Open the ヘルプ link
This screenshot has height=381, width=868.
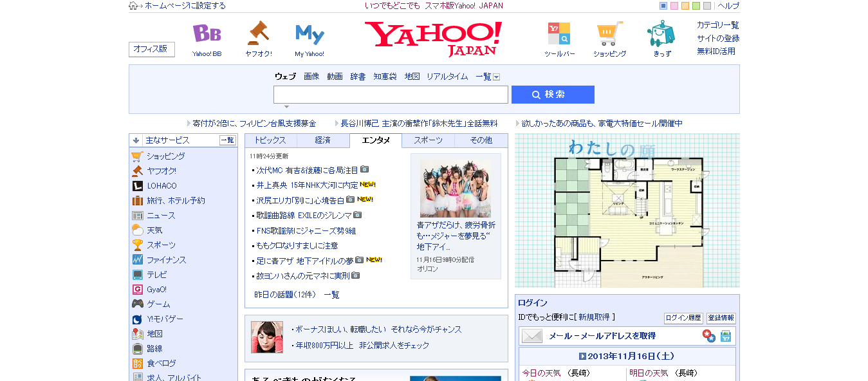[728, 6]
